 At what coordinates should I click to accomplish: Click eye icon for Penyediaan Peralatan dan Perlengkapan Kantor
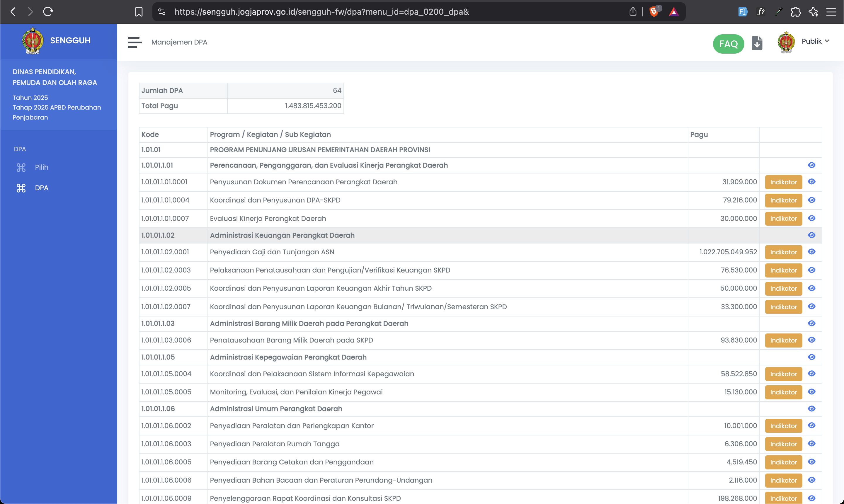tap(811, 425)
